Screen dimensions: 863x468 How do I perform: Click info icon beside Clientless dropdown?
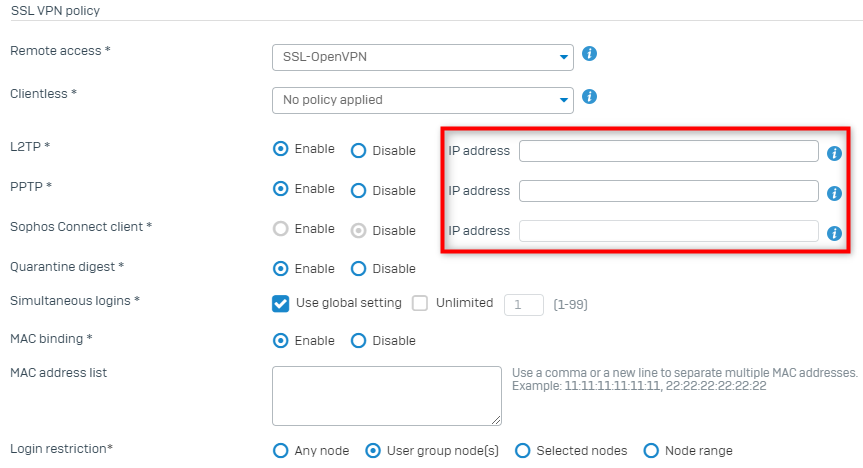[x=589, y=97]
